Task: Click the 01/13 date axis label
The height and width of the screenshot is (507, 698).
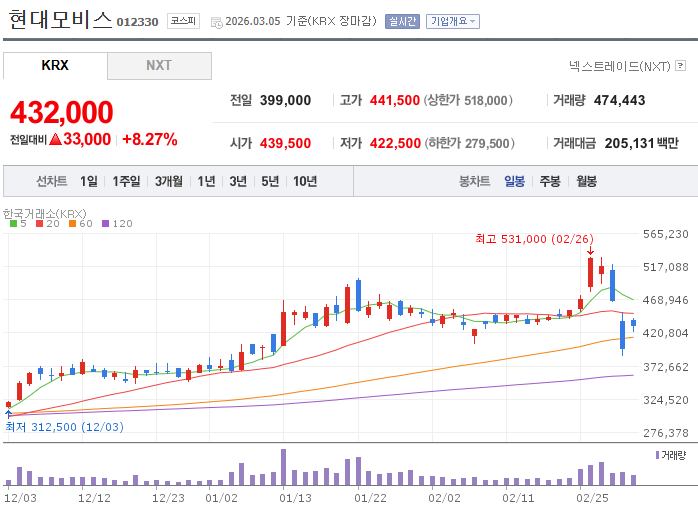Action: [x=295, y=498]
